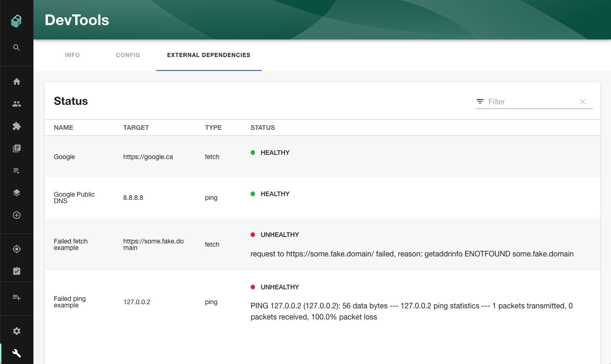The height and width of the screenshot is (364, 611).
Task: Open the News article icon in sidebar
Action: click(17, 148)
